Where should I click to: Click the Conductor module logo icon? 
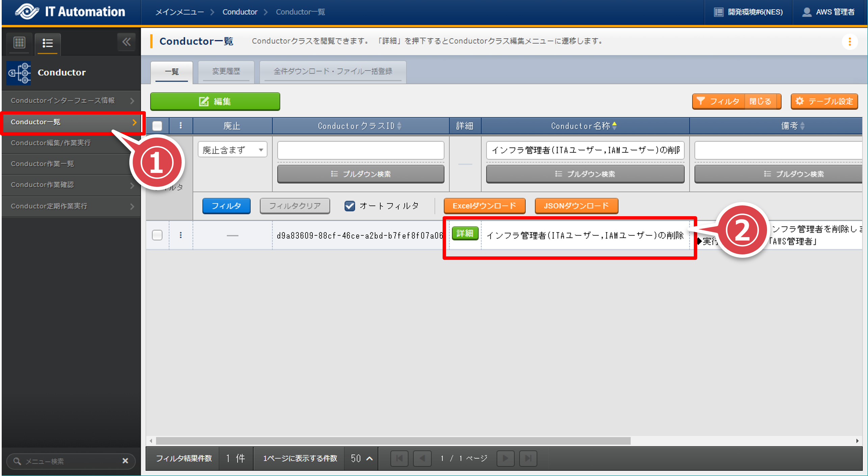coord(19,72)
